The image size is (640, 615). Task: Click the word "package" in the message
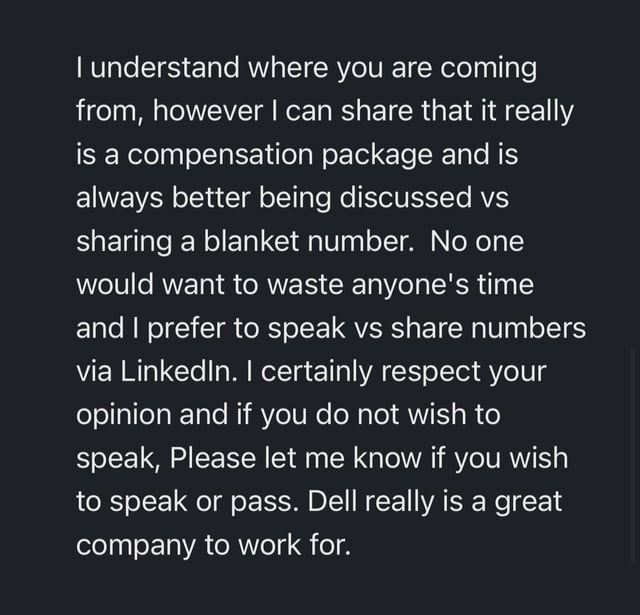click(377, 155)
